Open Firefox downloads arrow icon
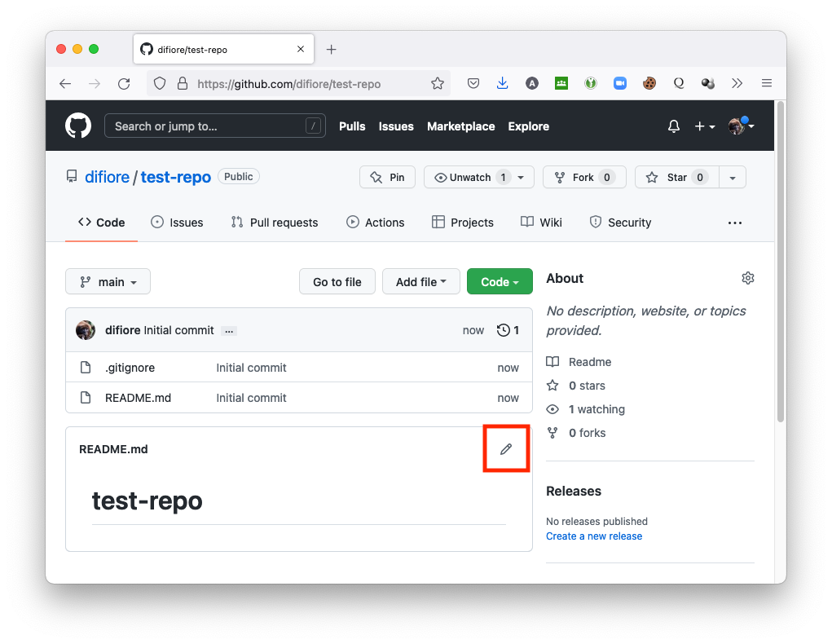The width and height of the screenshot is (832, 644). pyautogui.click(x=502, y=83)
